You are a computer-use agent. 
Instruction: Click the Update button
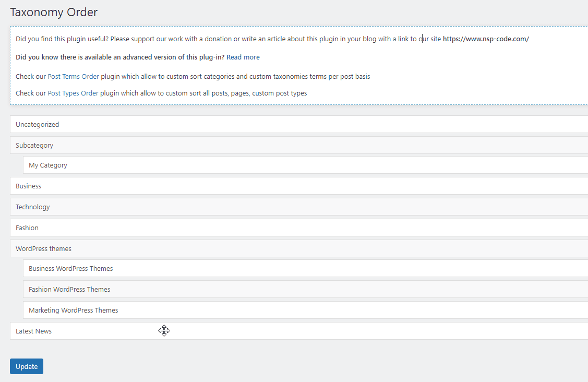click(x=27, y=366)
